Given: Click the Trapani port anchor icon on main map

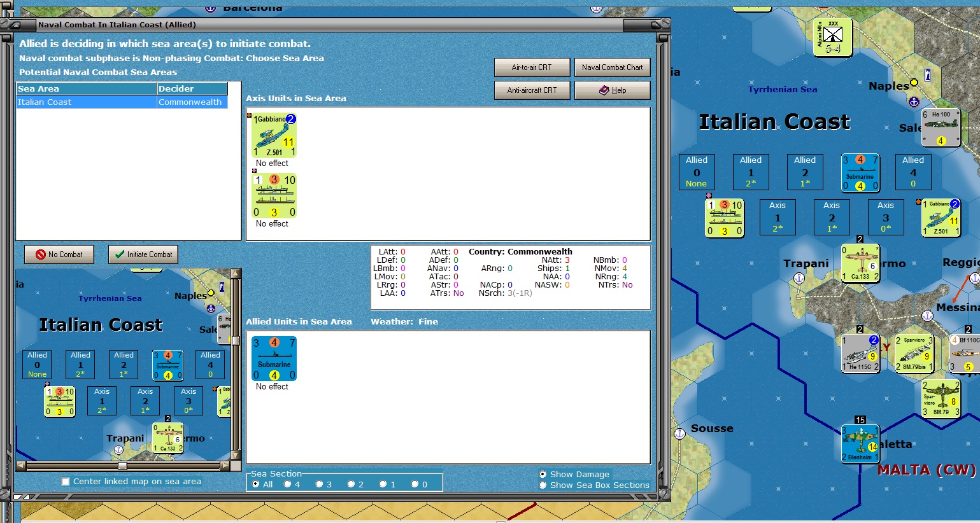Looking at the screenshot, I should (799, 278).
